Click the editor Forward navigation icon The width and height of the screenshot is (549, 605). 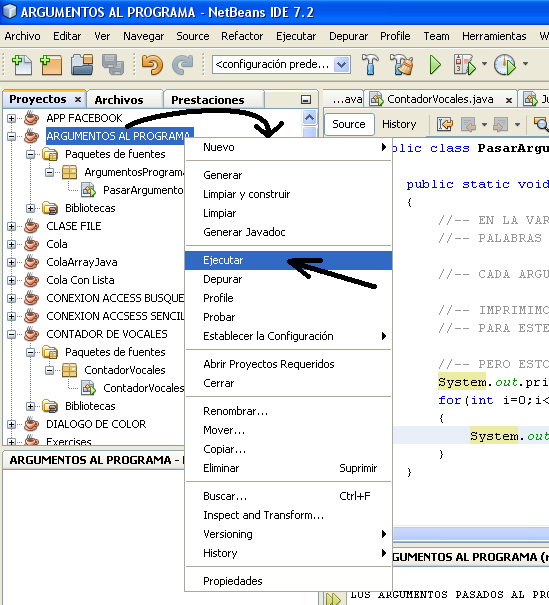(500, 124)
